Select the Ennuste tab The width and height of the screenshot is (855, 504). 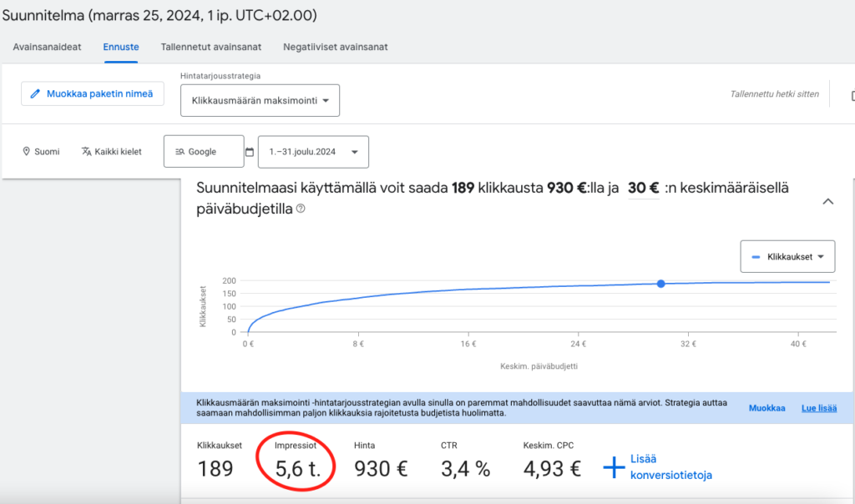click(x=121, y=48)
